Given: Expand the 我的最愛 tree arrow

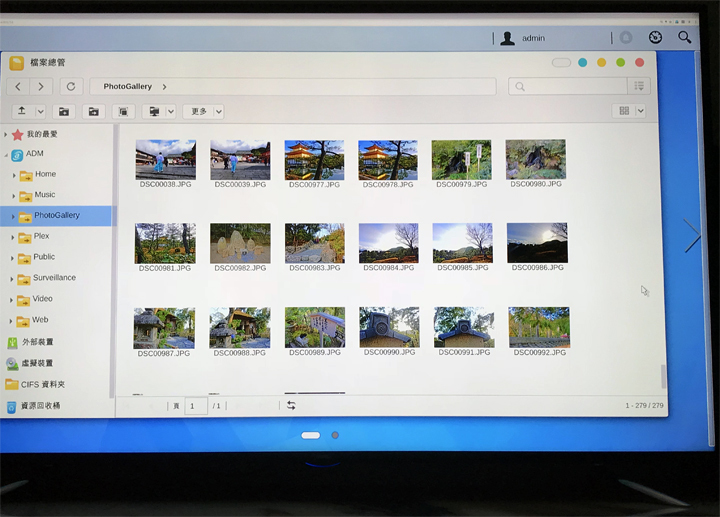Looking at the screenshot, I should point(6,135).
